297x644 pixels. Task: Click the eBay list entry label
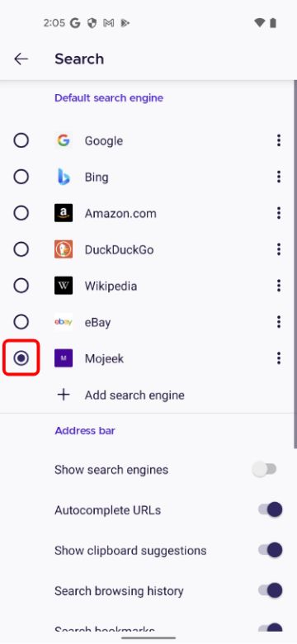(x=97, y=322)
